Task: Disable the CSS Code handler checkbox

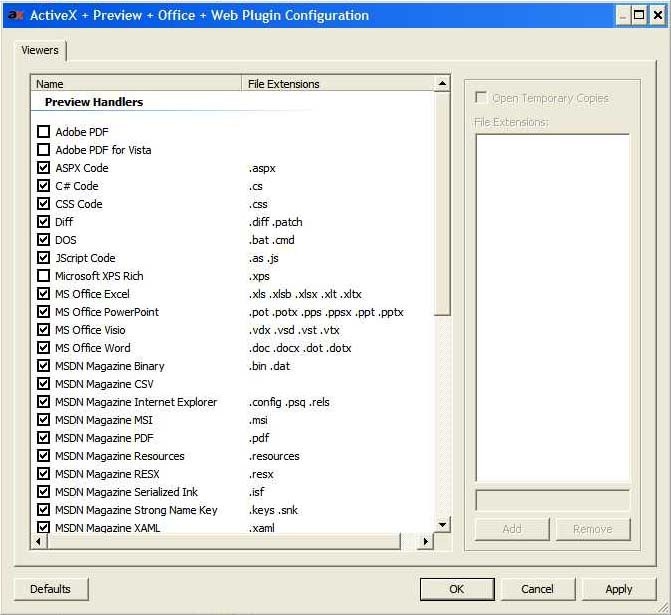Action: point(43,203)
